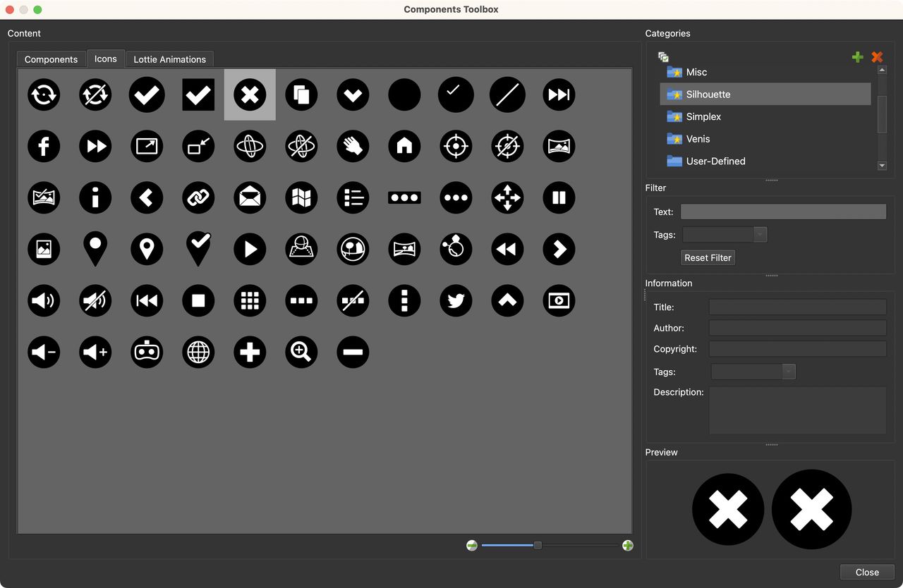Choose the map pin location icon
Image resolution: width=903 pixels, height=588 pixels.
[x=95, y=249]
